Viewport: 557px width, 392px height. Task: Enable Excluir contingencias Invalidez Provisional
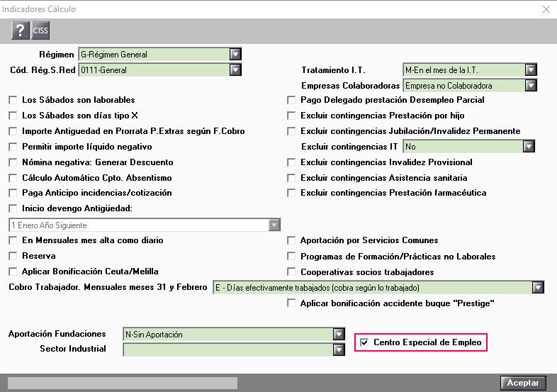(291, 162)
